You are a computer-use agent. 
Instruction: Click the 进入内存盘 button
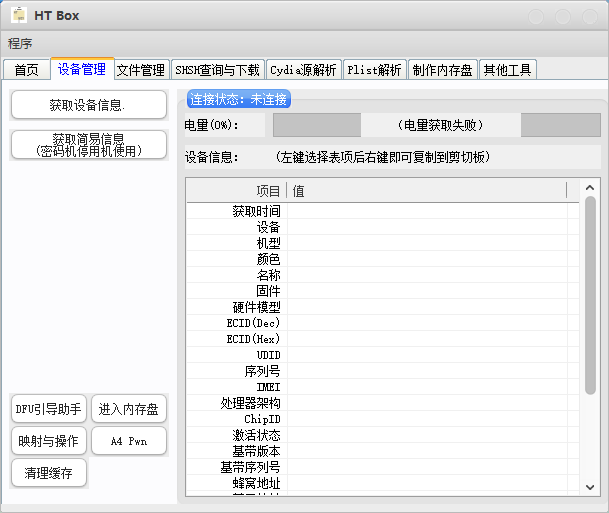[x=129, y=409]
